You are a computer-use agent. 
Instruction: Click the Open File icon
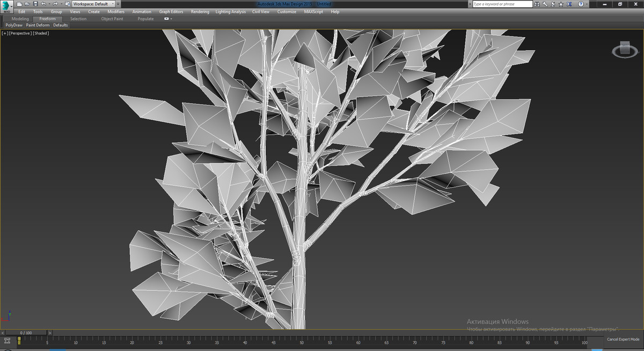[x=27, y=3]
